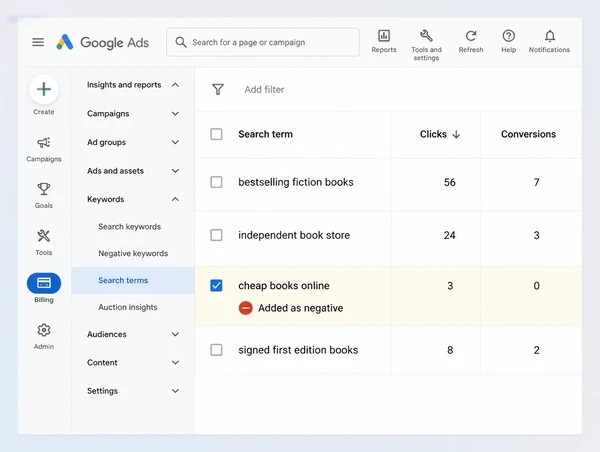Expand the Content chevron
The width and height of the screenshot is (600, 452).
point(175,362)
